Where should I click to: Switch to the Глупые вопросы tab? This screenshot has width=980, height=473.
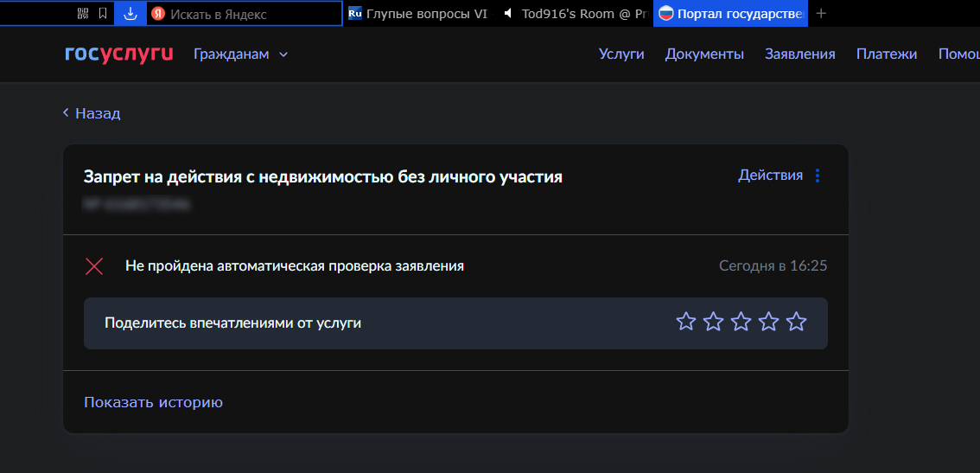418,13
